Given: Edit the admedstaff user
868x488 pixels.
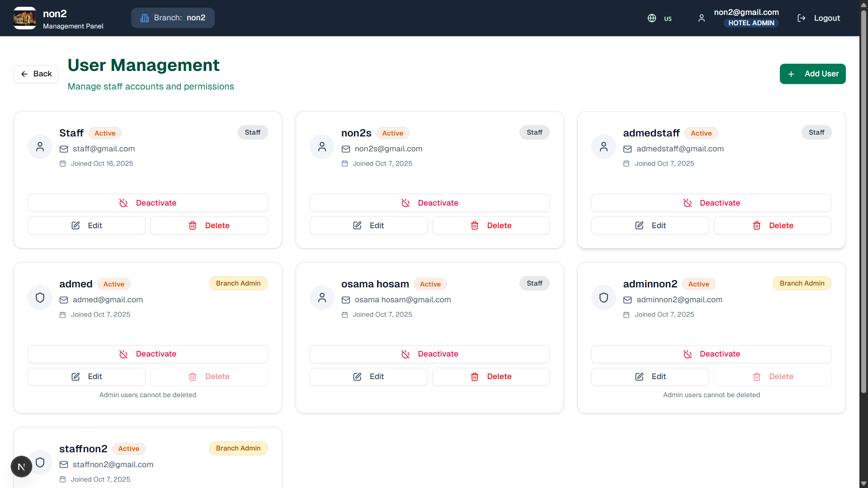Looking at the screenshot, I should [650, 225].
